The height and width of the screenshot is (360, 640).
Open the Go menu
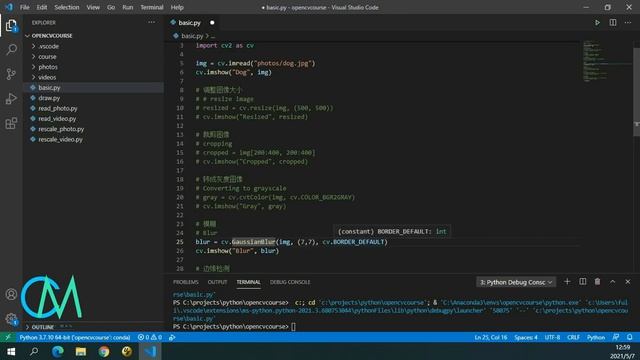click(111, 7)
